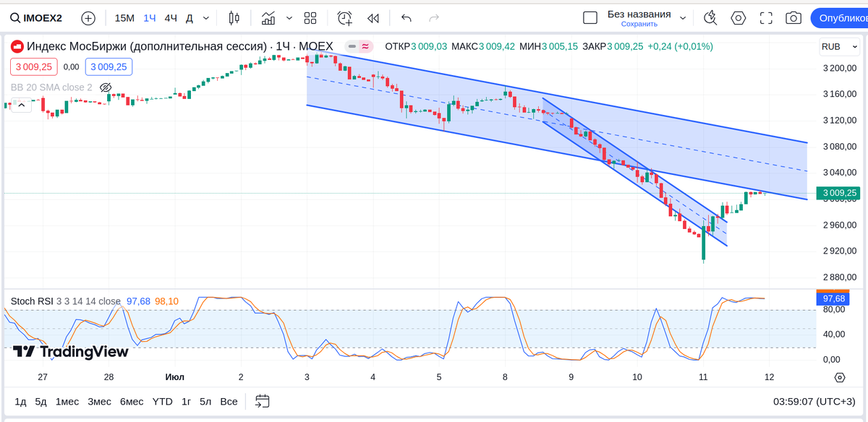The height and width of the screenshot is (422, 868).
Task: Select the Stoch RSI indicator legend
Action: tap(66, 301)
